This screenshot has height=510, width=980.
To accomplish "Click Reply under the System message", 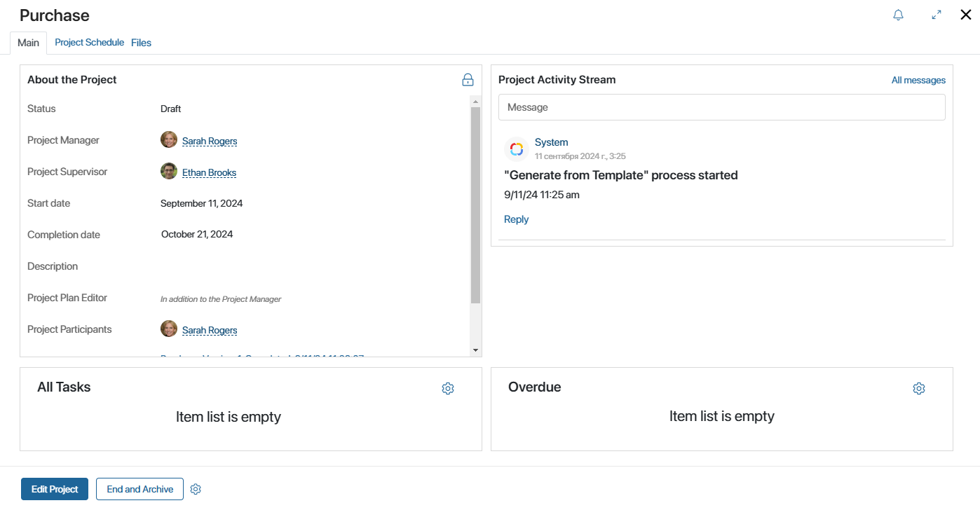I will click(516, 219).
